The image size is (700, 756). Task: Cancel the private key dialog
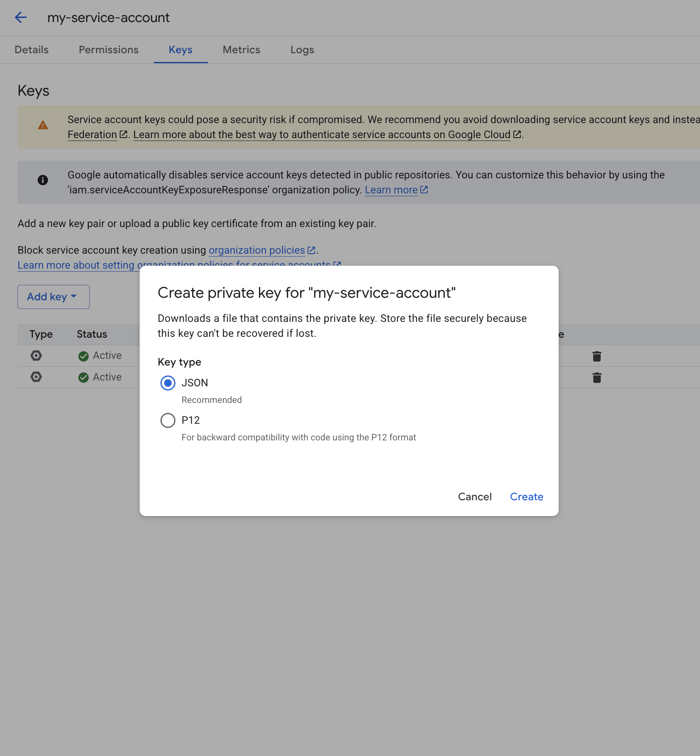pos(475,497)
